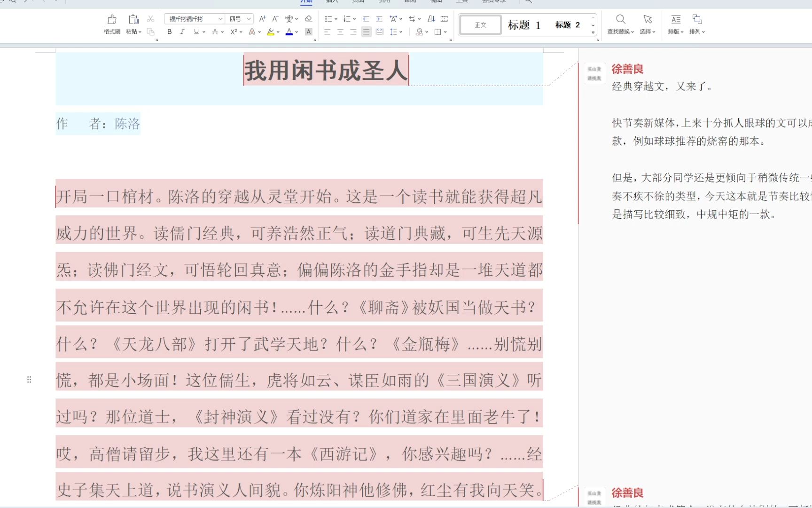812x508 pixels.
Task: Open the font name combo box
Action: click(194, 19)
